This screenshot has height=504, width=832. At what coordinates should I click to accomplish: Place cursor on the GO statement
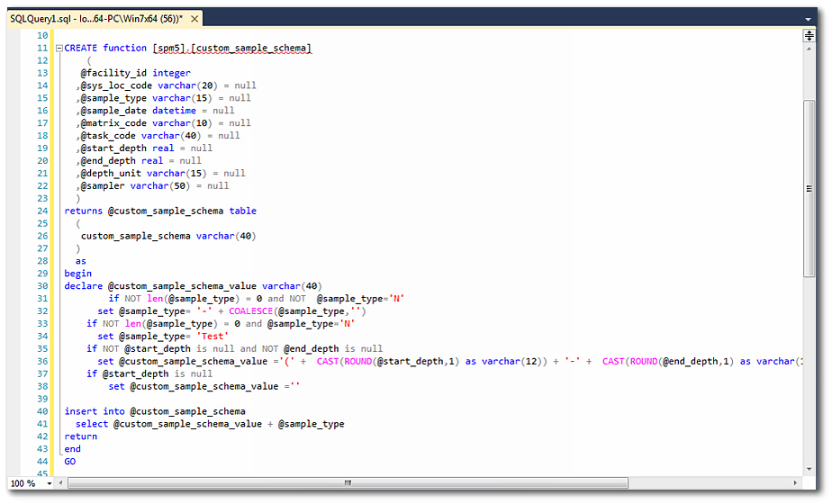70,462
